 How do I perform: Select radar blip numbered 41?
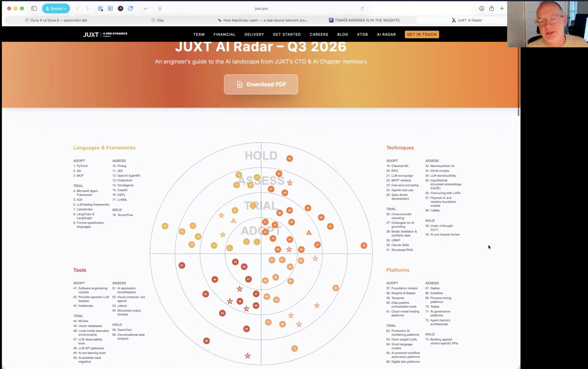point(248,279)
